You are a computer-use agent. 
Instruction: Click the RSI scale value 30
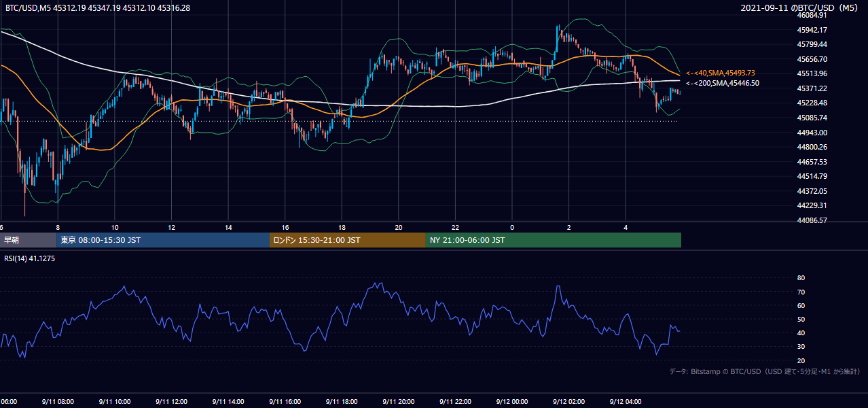click(x=801, y=346)
